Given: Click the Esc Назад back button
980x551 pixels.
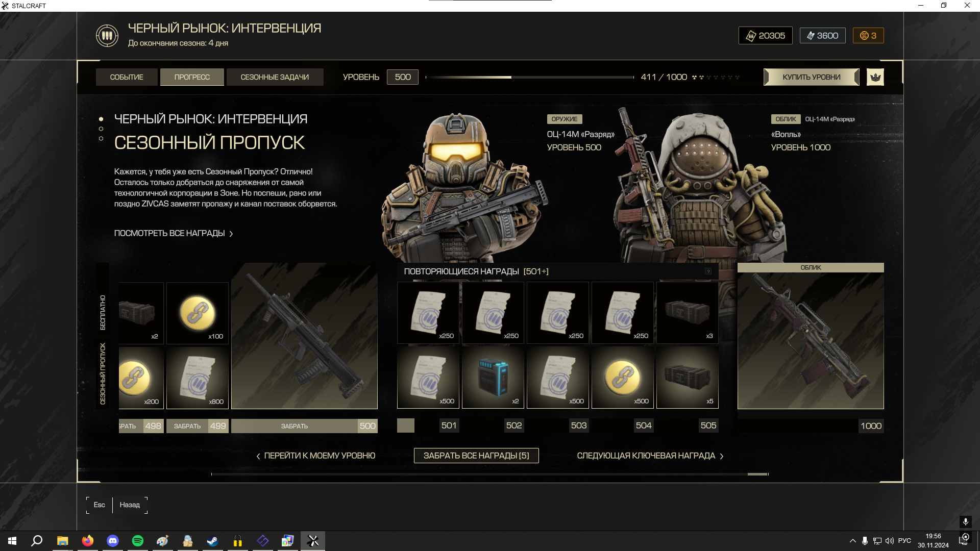Looking at the screenshot, I should coord(117,505).
